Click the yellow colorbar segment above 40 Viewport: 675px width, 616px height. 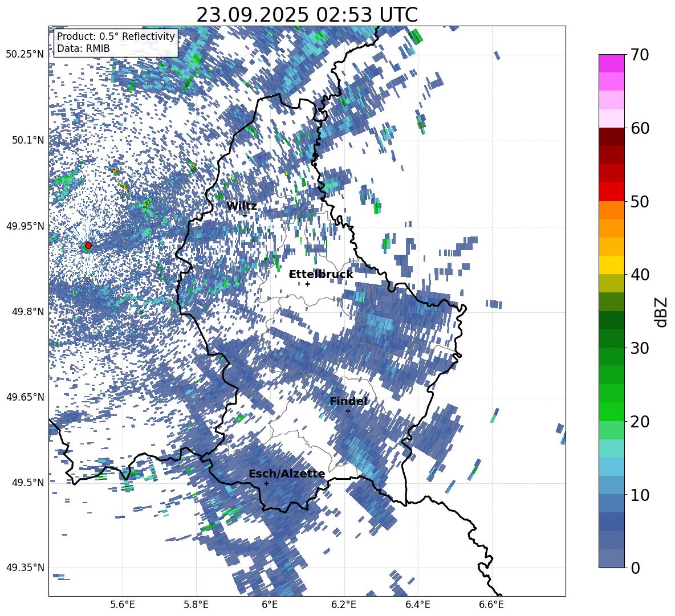pyautogui.click(x=611, y=265)
